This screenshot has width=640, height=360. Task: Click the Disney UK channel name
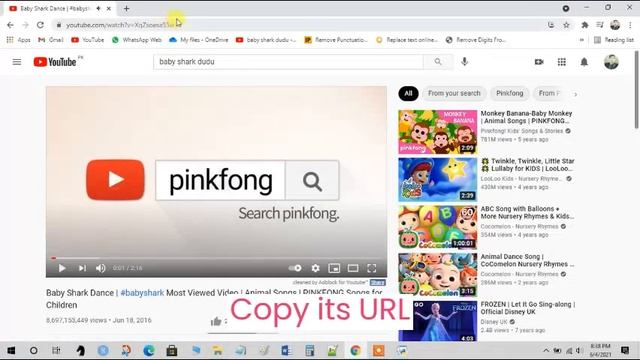[493, 322]
